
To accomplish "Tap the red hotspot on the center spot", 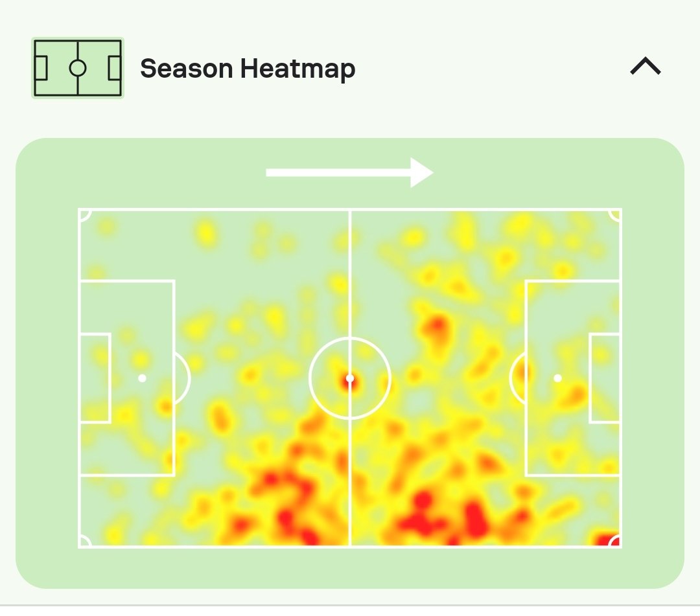I will 349,380.
